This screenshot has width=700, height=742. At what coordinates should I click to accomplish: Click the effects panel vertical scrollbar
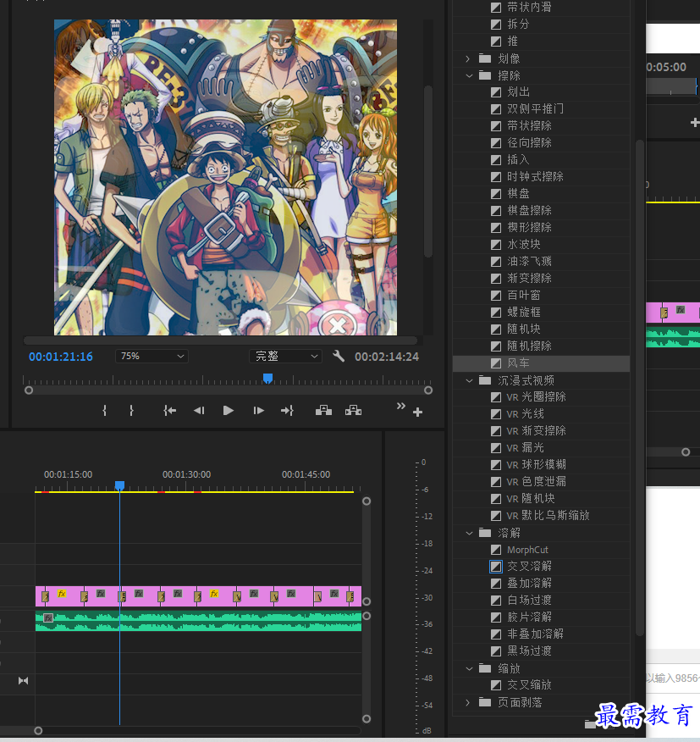click(x=639, y=388)
